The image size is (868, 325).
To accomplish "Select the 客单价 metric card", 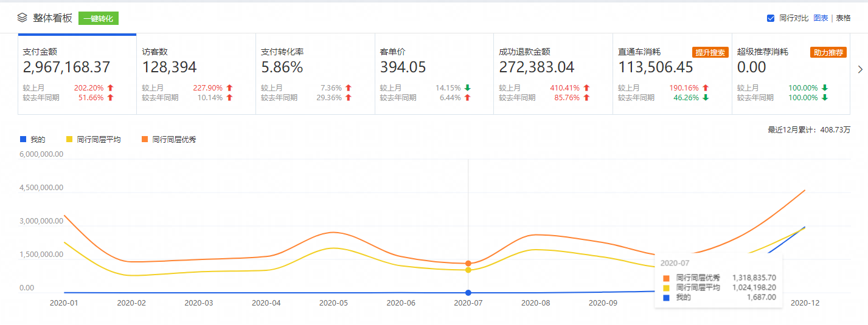I will click(x=434, y=74).
